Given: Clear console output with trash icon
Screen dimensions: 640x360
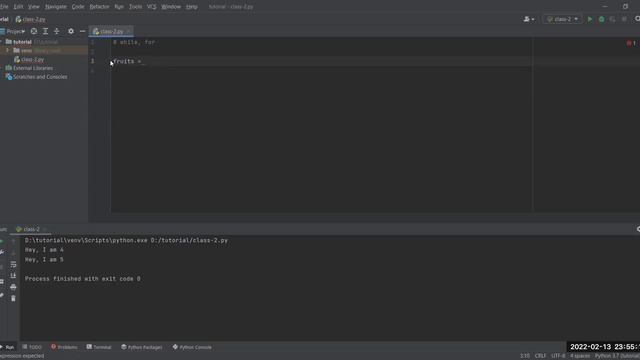Looking at the screenshot, I should coord(13,299).
